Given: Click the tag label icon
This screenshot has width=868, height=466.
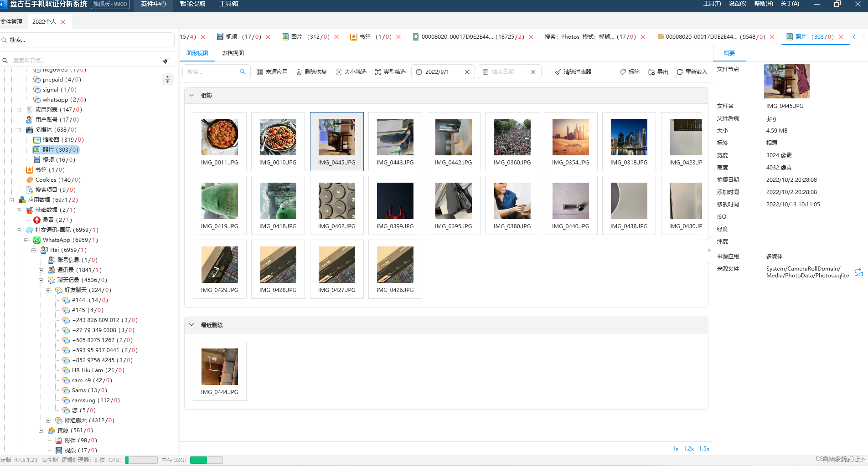Looking at the screenshot, I should pos(623,72).
